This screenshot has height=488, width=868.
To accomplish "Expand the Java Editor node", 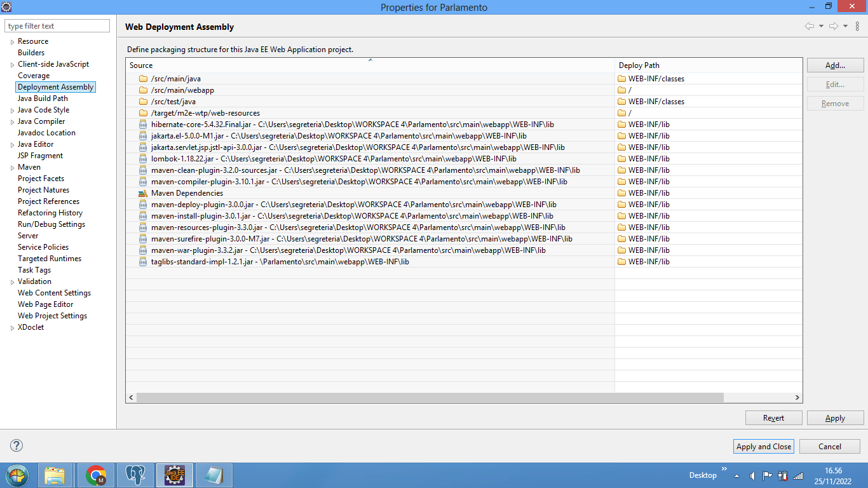I will coord(12,145).
